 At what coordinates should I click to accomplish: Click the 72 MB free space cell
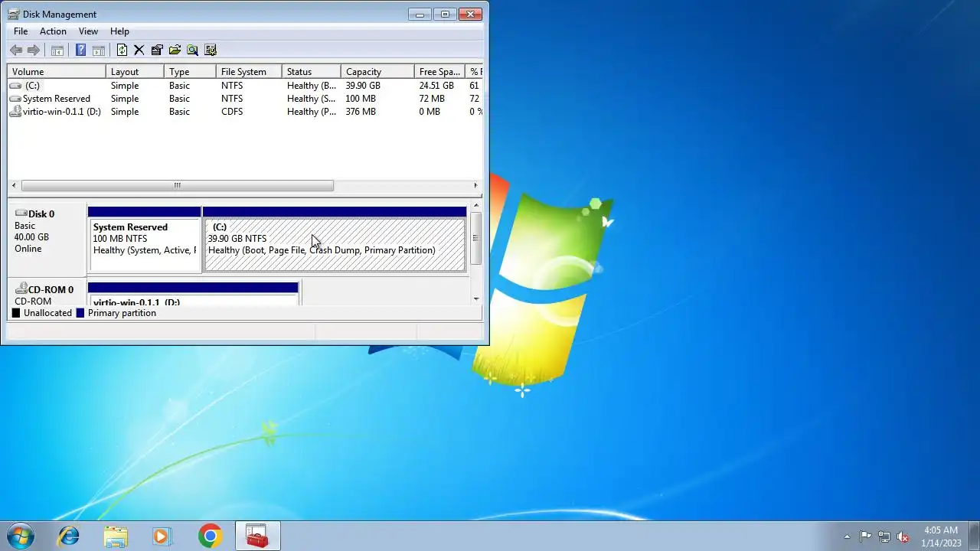click(x=432, y=99)
